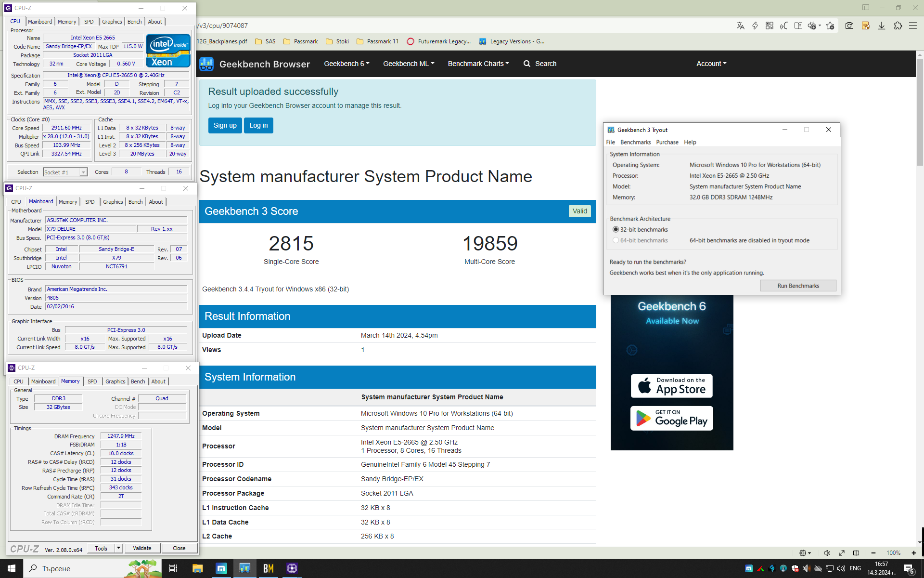Select 64-bit benchmarks radio button
The image size is (924, 578).
point(616,240)
